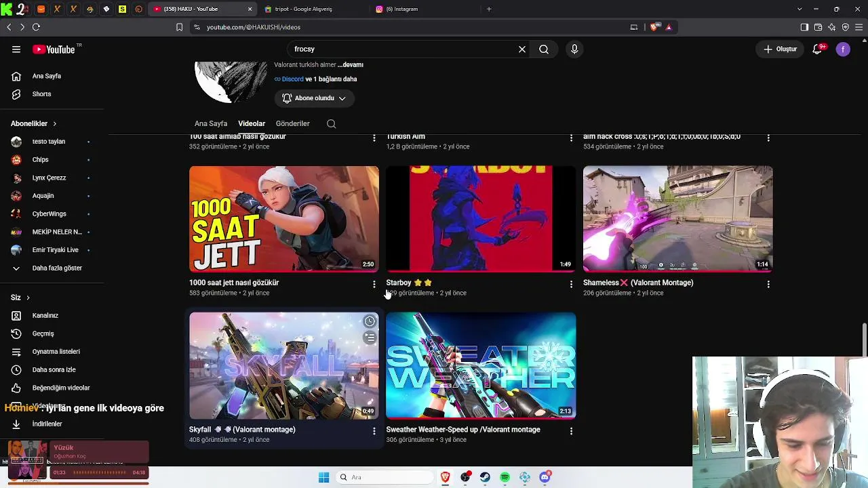The width and height of the screenshot is (868, 488).
Task: Expand the Siz section
Action: click(20, 298)
